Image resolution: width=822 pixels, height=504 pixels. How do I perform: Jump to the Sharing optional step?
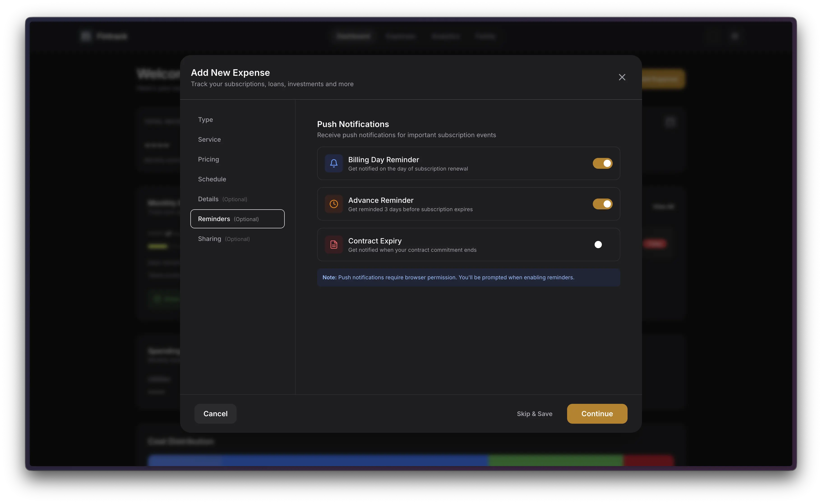(237, 238)
